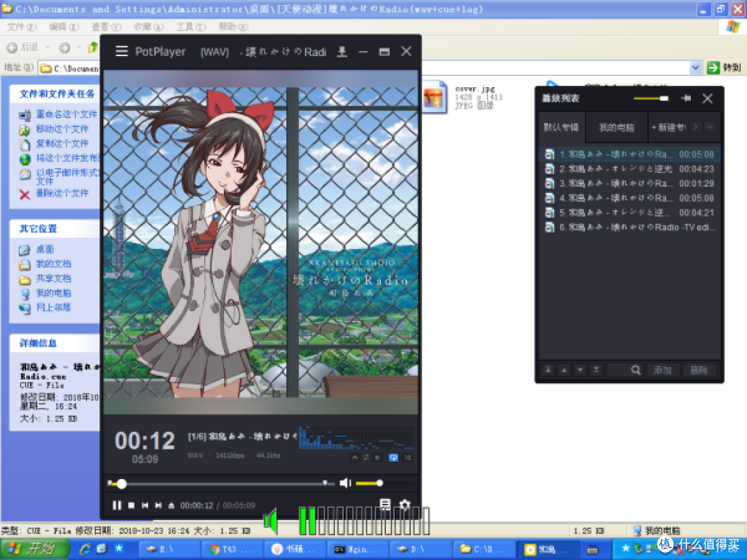Move playlist item up one
The height and width of the screenshot is (560, 747).
[564, 369]
